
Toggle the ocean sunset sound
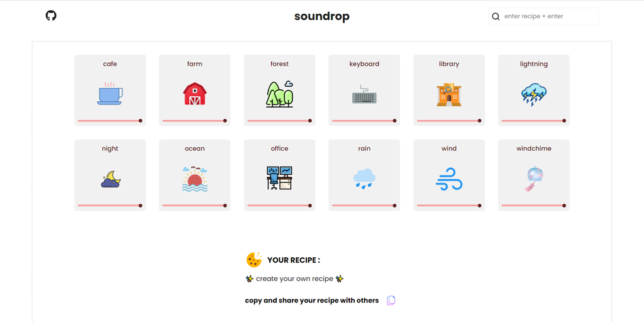click(x=195, y=179)
